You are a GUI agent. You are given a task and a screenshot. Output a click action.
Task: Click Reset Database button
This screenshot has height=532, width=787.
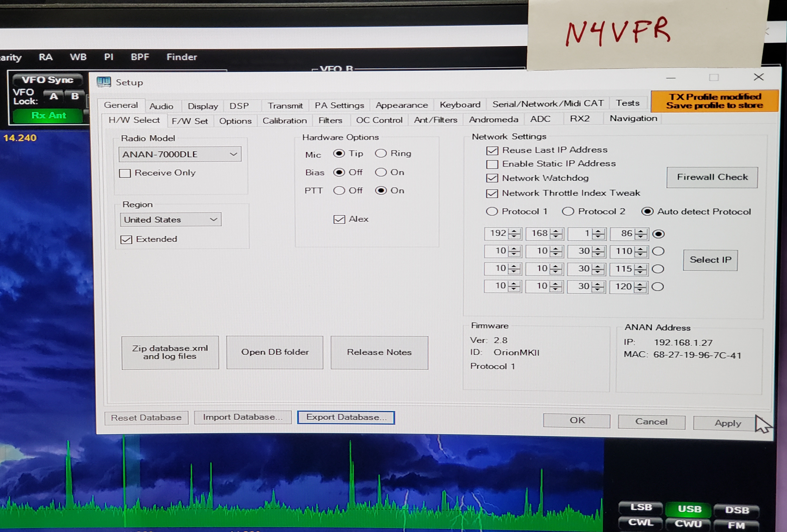(146, 418)
